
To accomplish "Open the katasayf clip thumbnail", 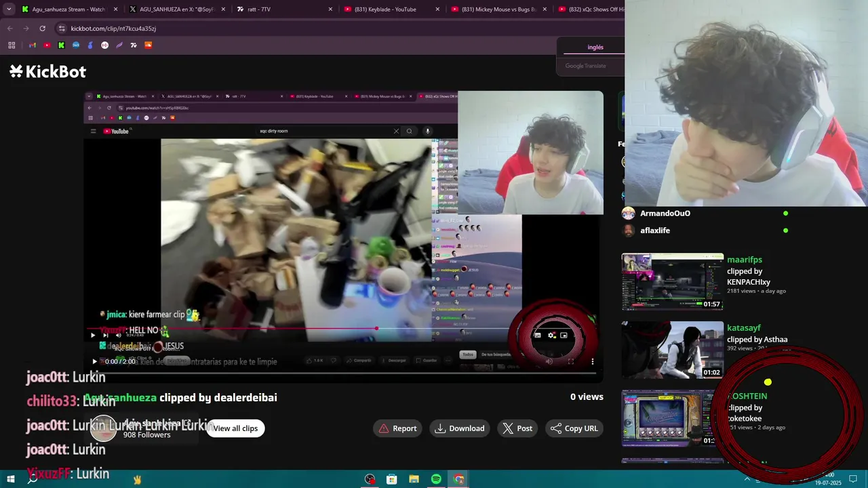I will pos(673,350).
